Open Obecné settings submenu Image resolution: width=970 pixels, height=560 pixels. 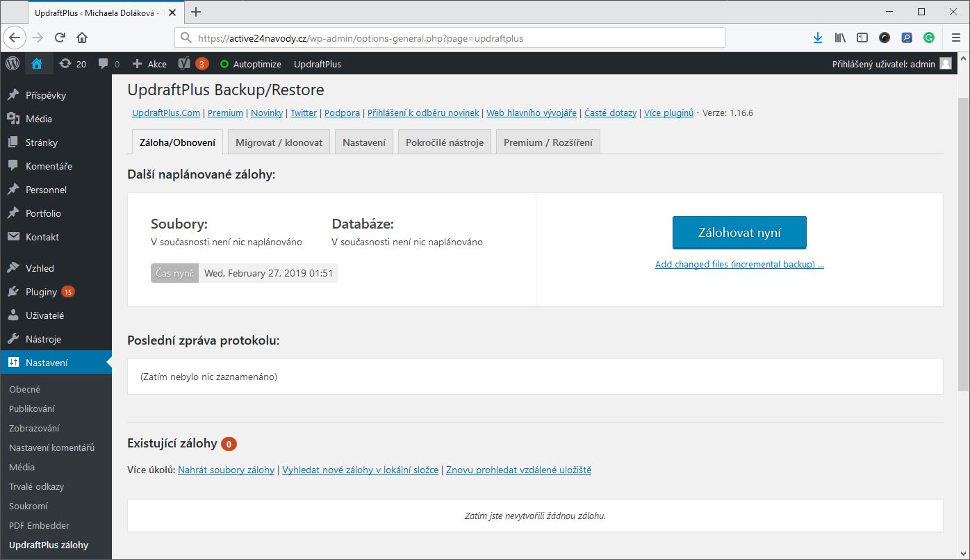click(x=25, y=389)
